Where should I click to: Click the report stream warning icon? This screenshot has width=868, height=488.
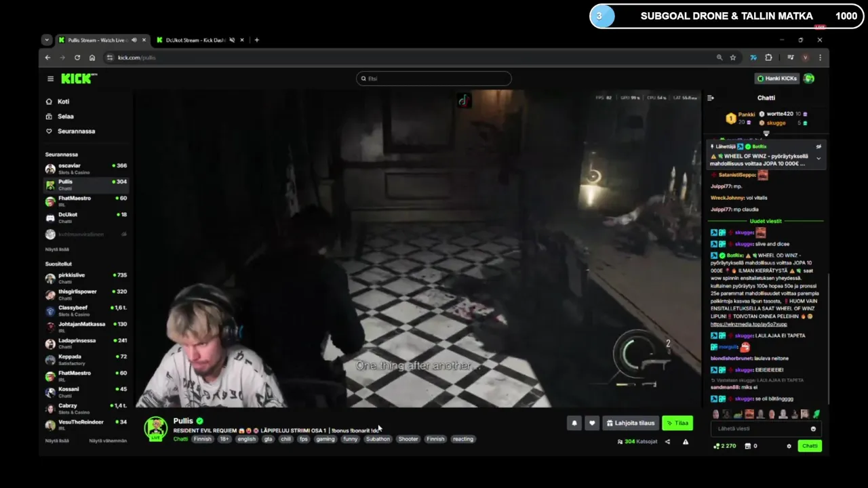[x=686, y=442]
